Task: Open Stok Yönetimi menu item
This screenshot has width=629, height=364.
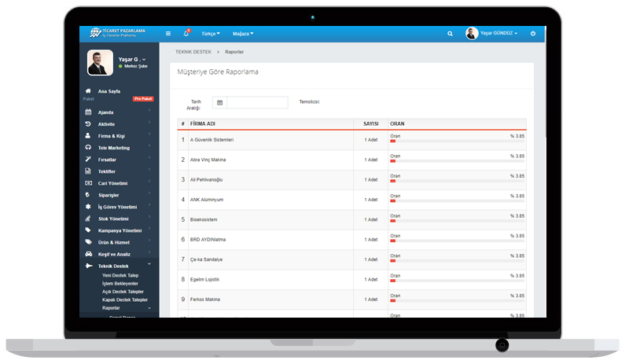Action: [x=113, y=219]
